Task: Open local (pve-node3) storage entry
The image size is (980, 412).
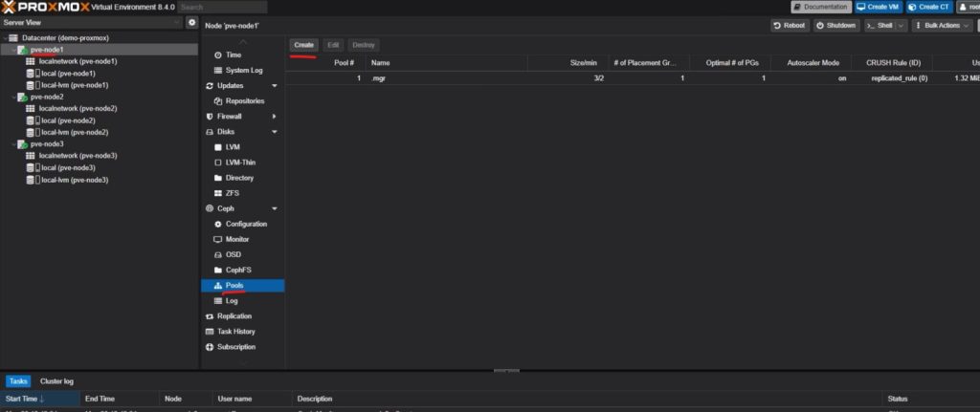Action: coord(68,168)
